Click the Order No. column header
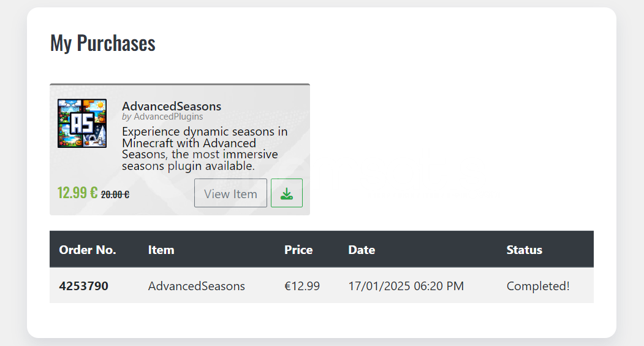644x346 pixels. click(88, 250)
